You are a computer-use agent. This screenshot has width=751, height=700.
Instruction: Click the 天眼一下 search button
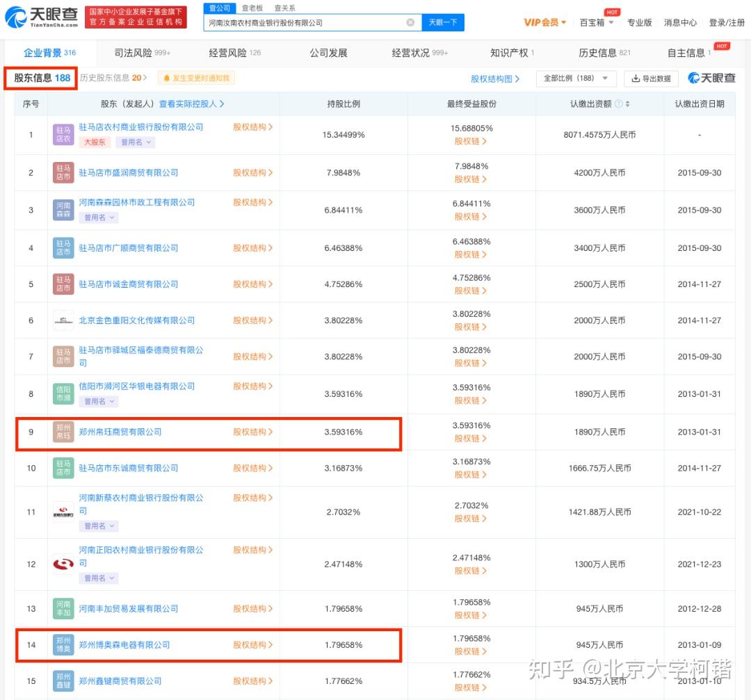(442, 22)
